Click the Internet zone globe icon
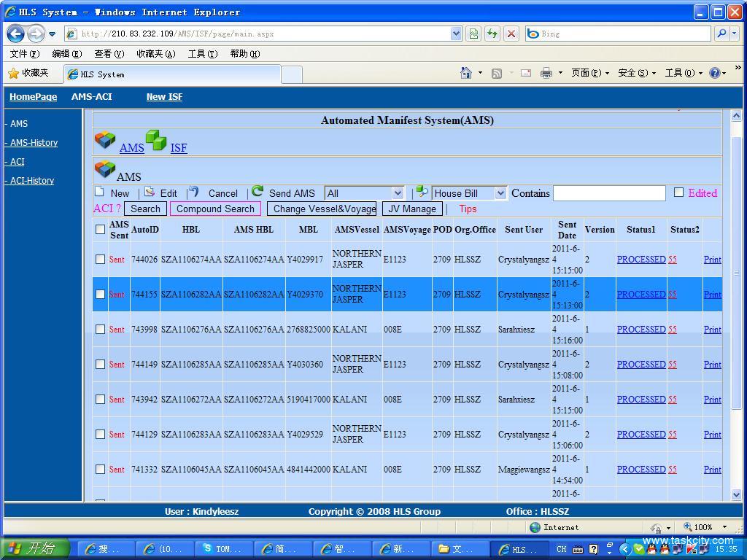The image size is (747, 560). (x=535, y=527)
